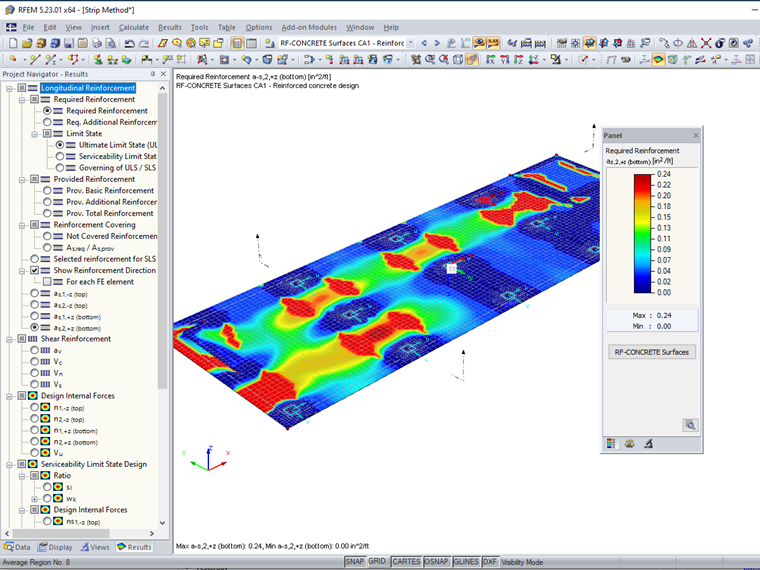Open a file using folder icon

click(27, 43)
